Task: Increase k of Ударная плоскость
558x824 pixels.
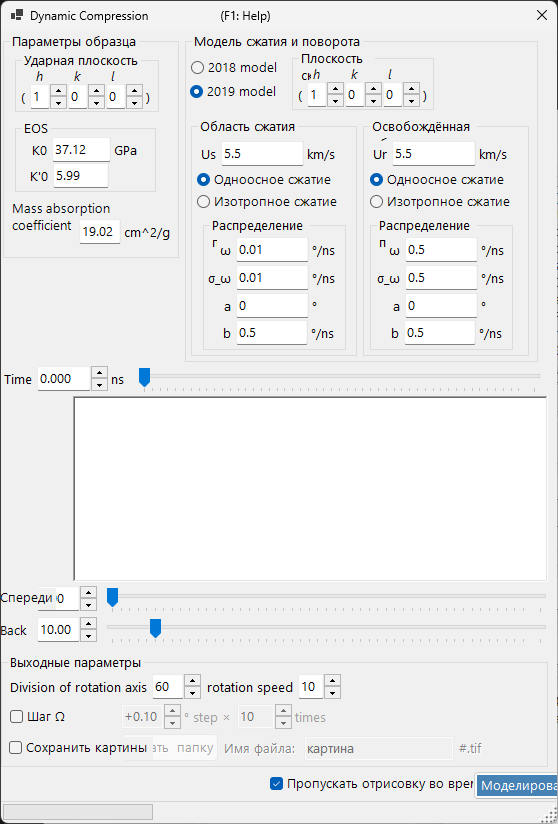Action: pyautogui.click(x=96, y=91)
